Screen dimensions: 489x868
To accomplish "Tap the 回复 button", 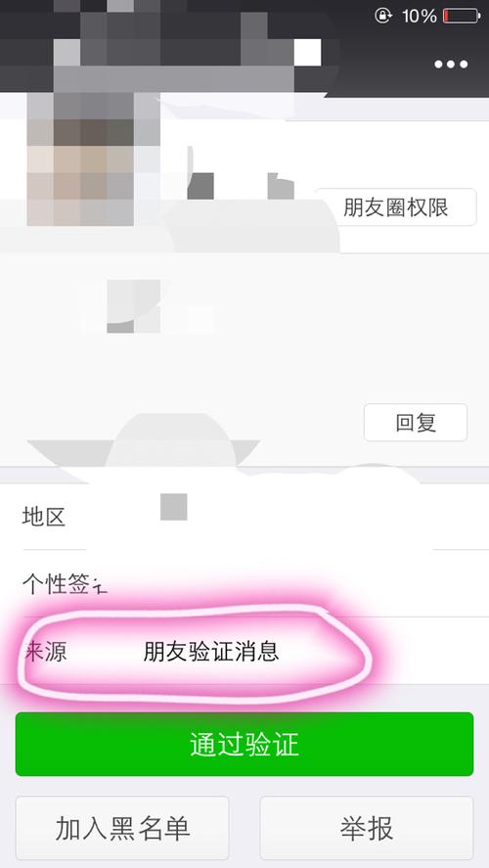I will coord(416,423).
